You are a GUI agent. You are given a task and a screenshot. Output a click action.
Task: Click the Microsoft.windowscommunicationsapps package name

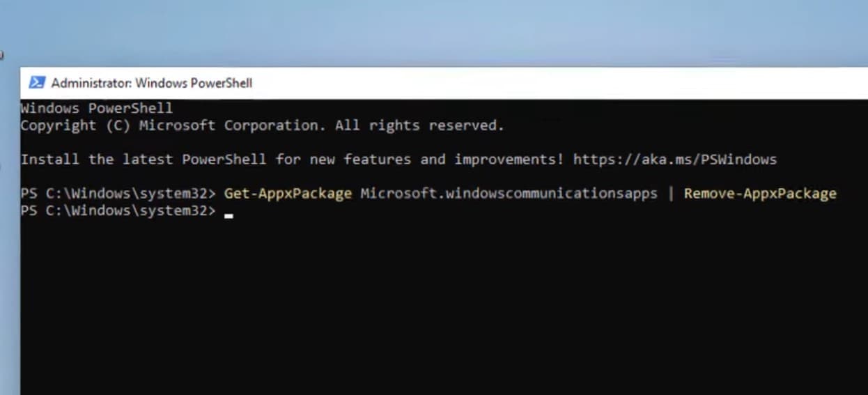pyautogui.click(x=509, y=194)
